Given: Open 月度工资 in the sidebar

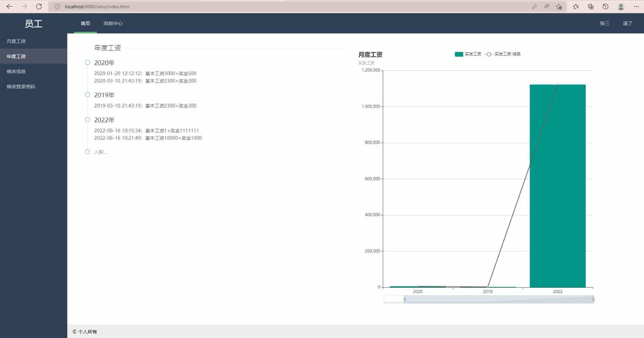Looking at the screenshot, I should [34, 41].
